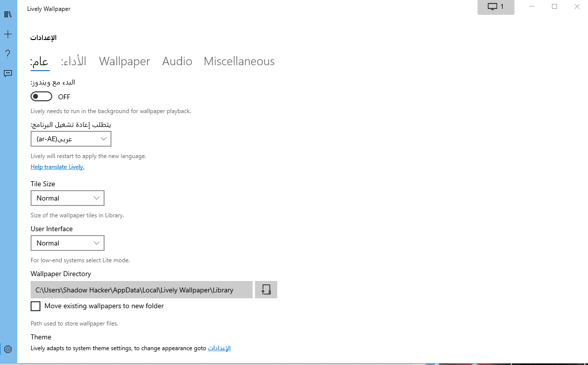Switch to the عام general tab
Viewport: 588px width, 365px height.
pyautogui.click(x=40, y=61)
